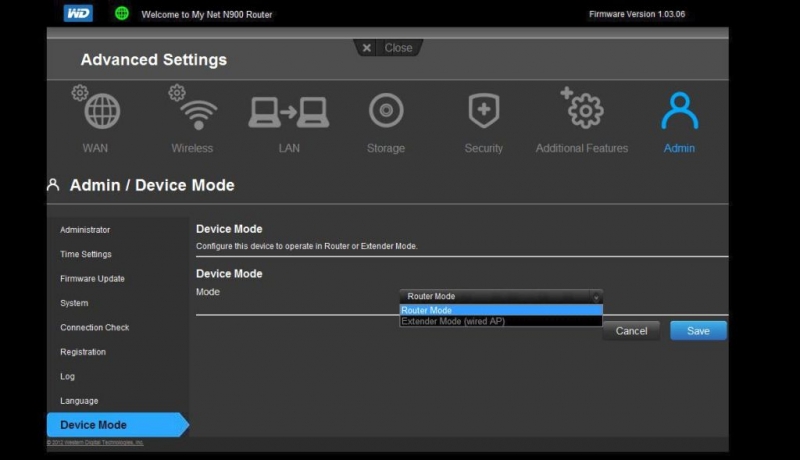Click the X icon beside Close

(366, 48)
